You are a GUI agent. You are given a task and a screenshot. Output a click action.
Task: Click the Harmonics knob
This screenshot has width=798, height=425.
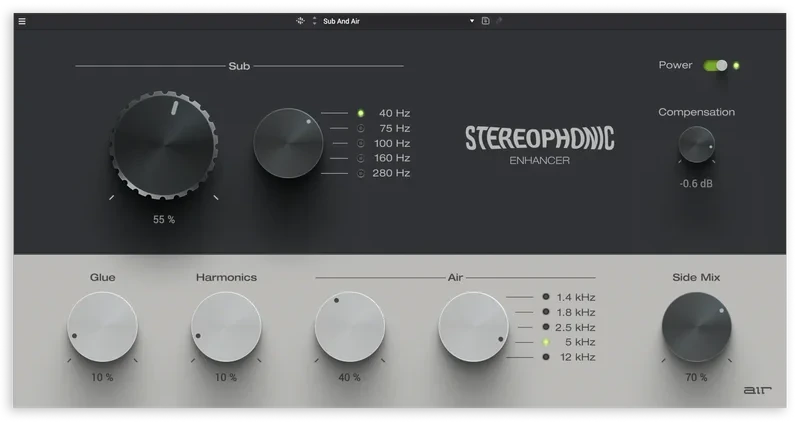click(x=226, y=327)
